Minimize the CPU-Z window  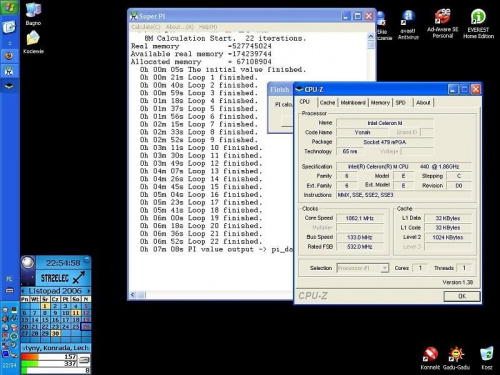pos(453,89)
